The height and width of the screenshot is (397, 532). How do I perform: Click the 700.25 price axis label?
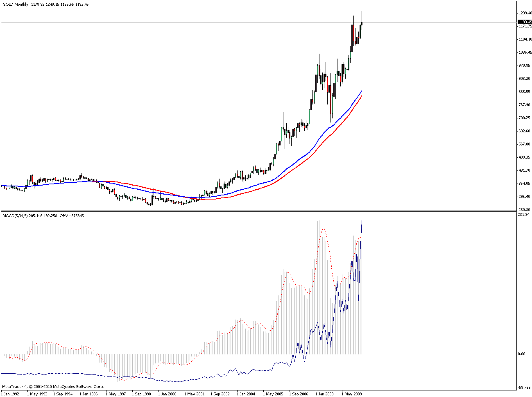[x=525, y=118]
